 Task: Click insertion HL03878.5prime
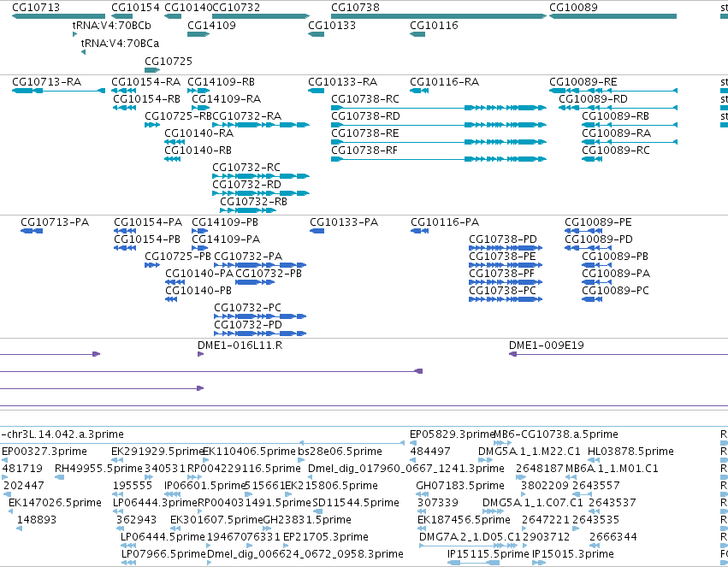click(x=630, y=452)
